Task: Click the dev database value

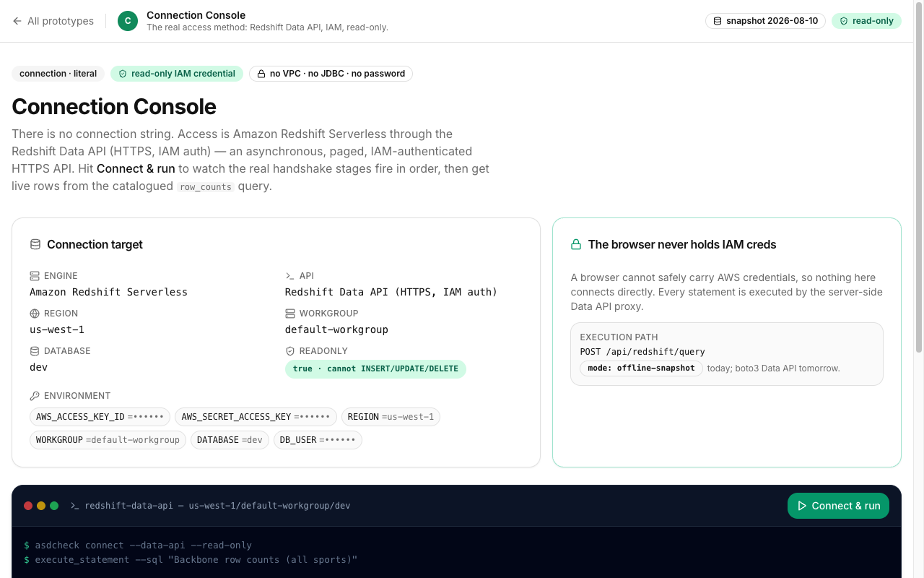Action: tap(39, 367)
